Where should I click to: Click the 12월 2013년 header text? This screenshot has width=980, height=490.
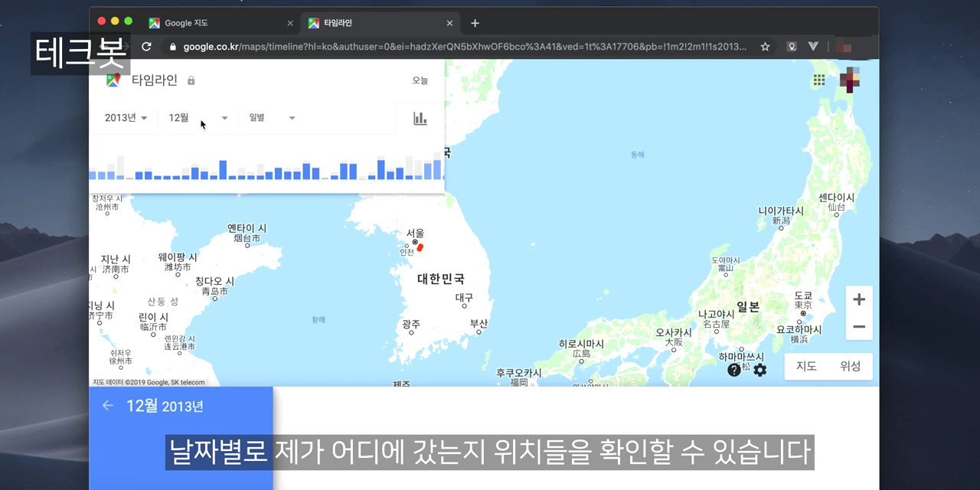[165, 406]
